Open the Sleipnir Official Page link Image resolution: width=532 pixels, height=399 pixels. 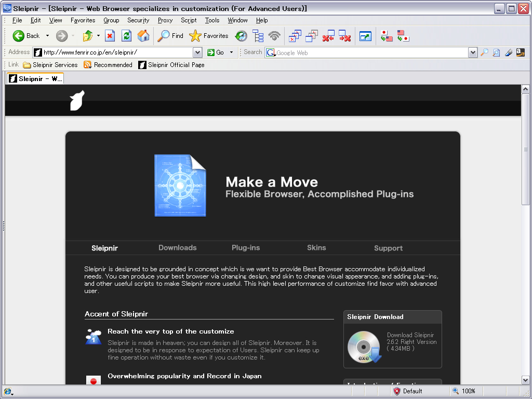click(171, 65)
